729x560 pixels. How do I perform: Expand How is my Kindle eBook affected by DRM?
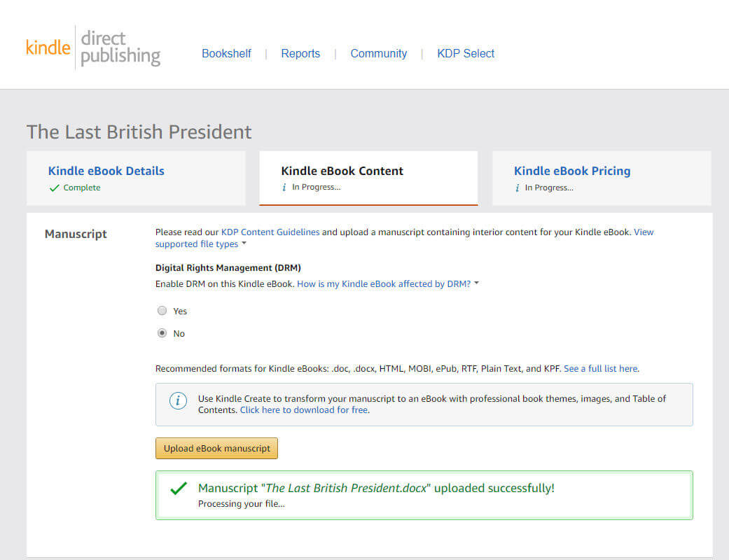coord(388,284)
